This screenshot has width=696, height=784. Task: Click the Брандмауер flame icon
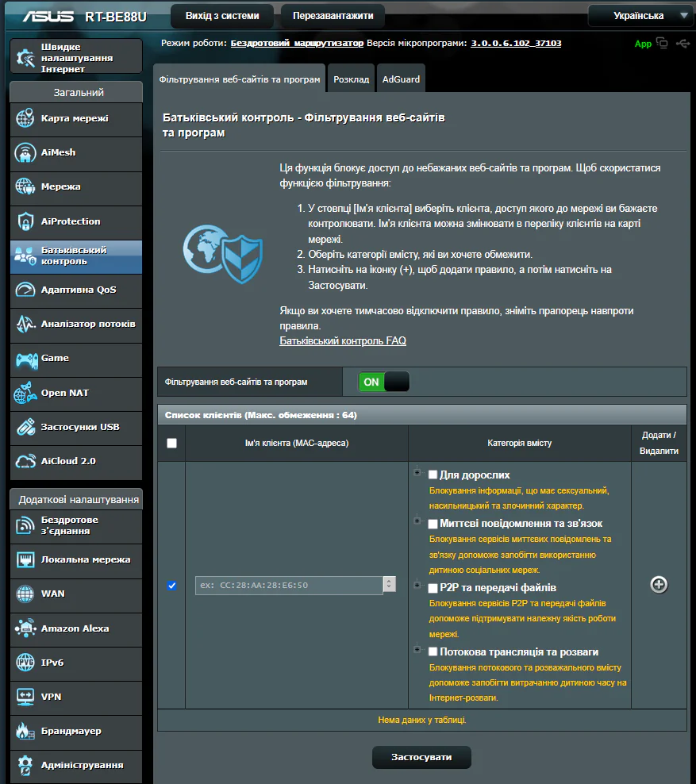click(24, 731)
